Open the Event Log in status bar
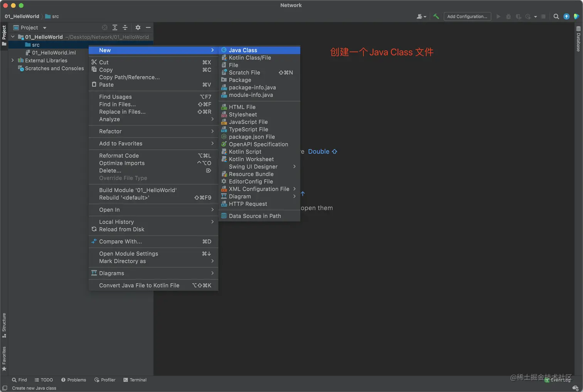The image size is (583, 392). pos(558,380)
